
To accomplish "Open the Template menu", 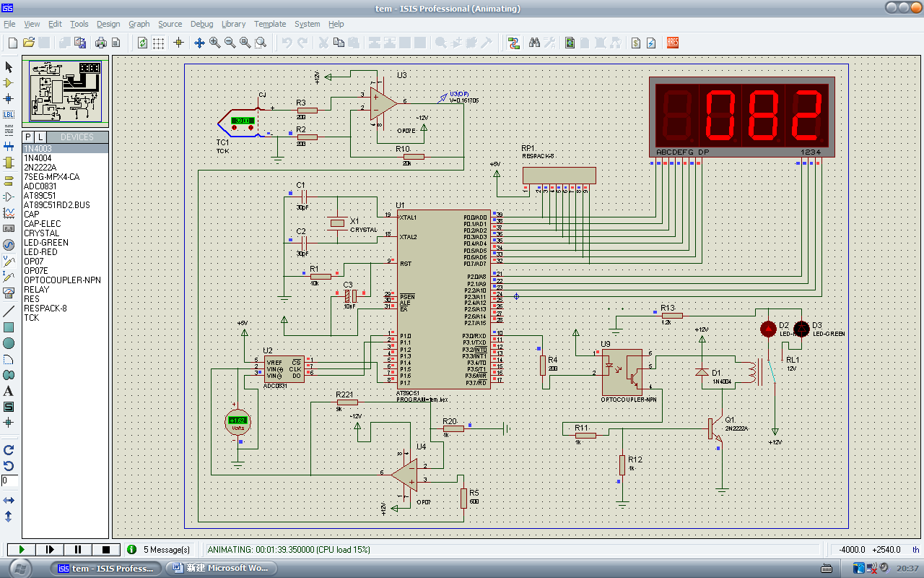I will [x=270, y=24].
